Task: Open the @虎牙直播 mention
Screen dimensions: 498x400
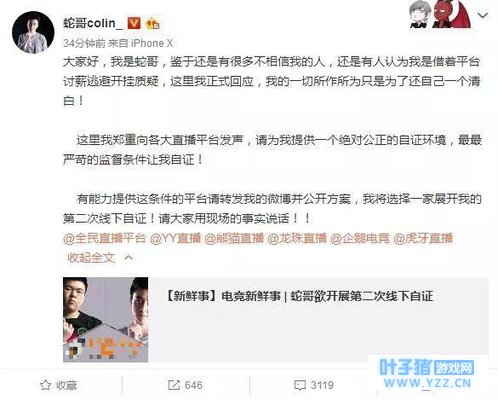Action: 423,238
